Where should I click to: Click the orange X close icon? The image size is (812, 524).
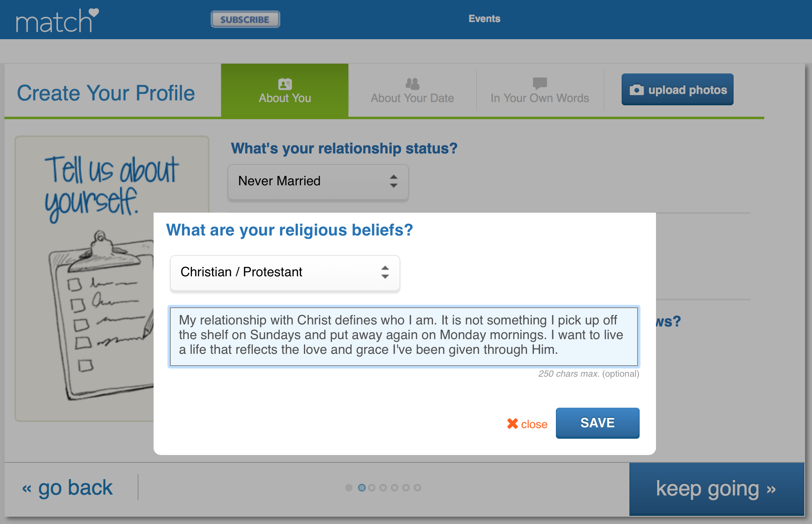pyautogui.click(x=512, y=424)
